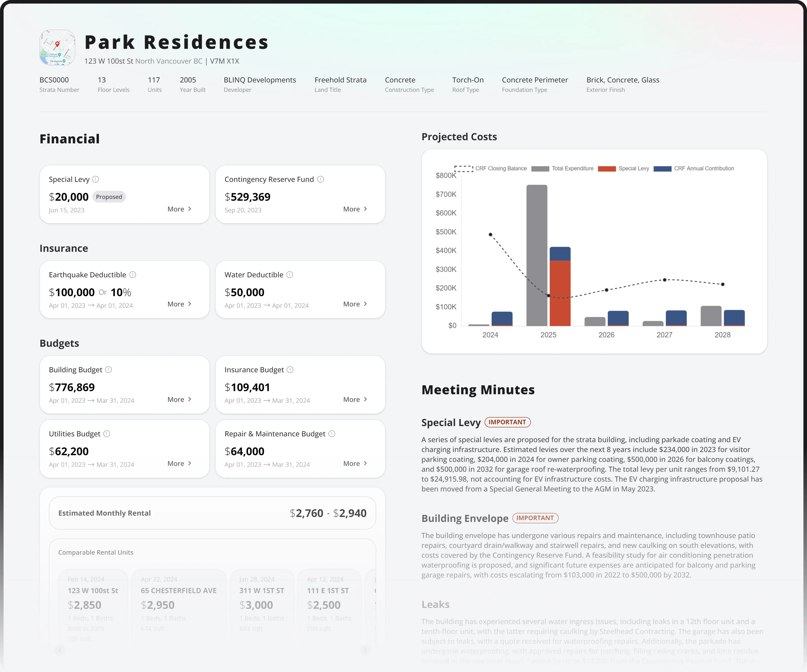807x672 pixels.
Task: Open the Special Levy info icon
Action: [96, 179]
